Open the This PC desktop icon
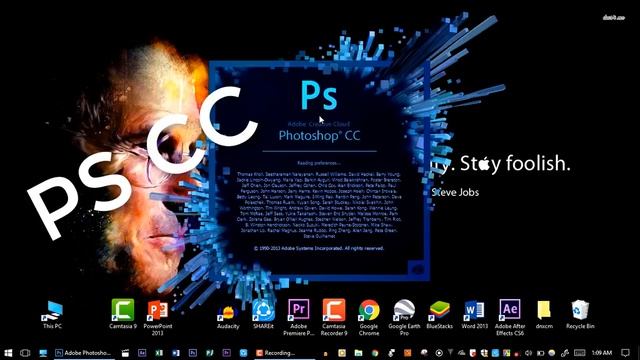Screen dimensions: 640x360 pos(52,315)
